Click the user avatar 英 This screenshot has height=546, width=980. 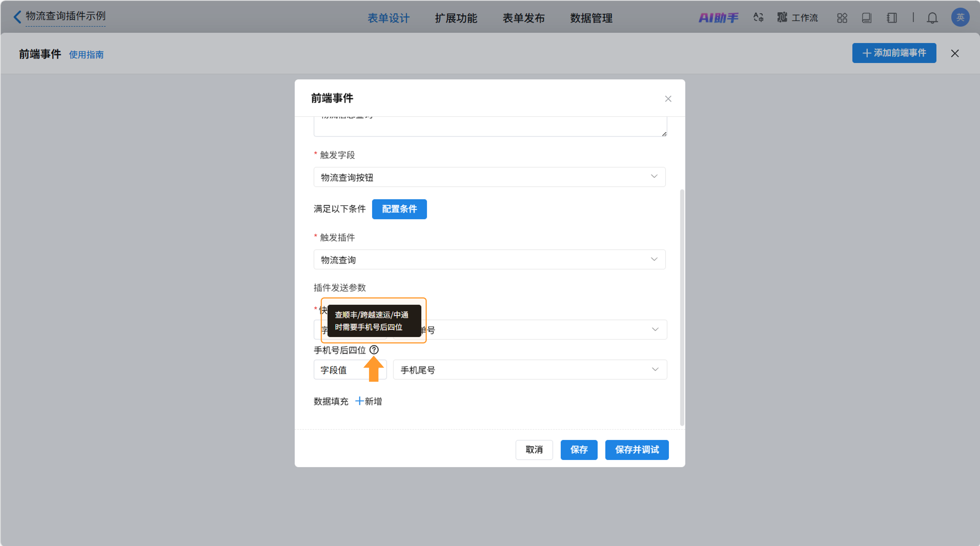point(960,18)
